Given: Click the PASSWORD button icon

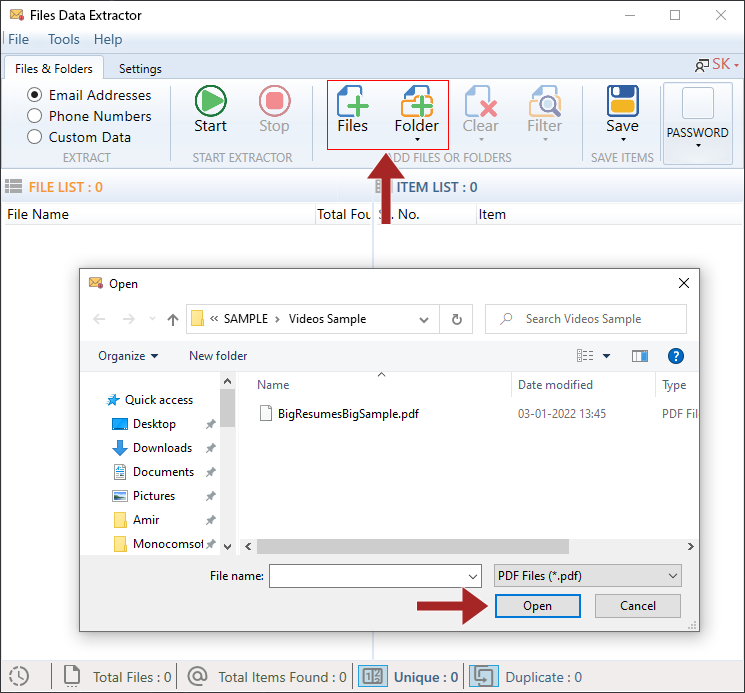Looking at the screenshot, I should click(697, 103).
